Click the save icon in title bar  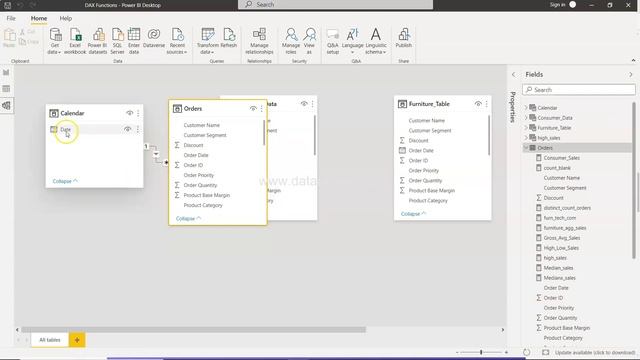coord(7,5)
